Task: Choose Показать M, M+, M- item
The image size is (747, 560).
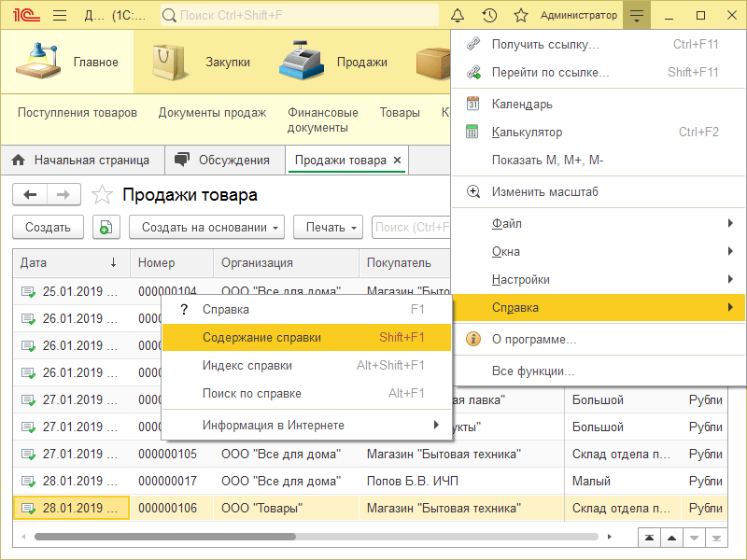Action: 598,160
